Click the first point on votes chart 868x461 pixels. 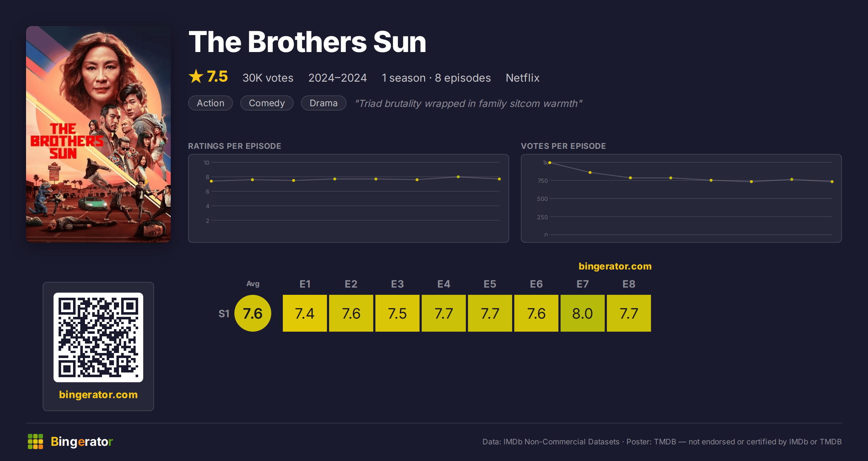point(550,163)
